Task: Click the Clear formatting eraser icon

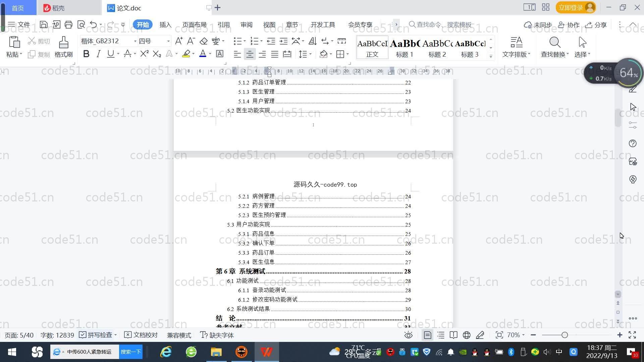Action: click(203, 41)
